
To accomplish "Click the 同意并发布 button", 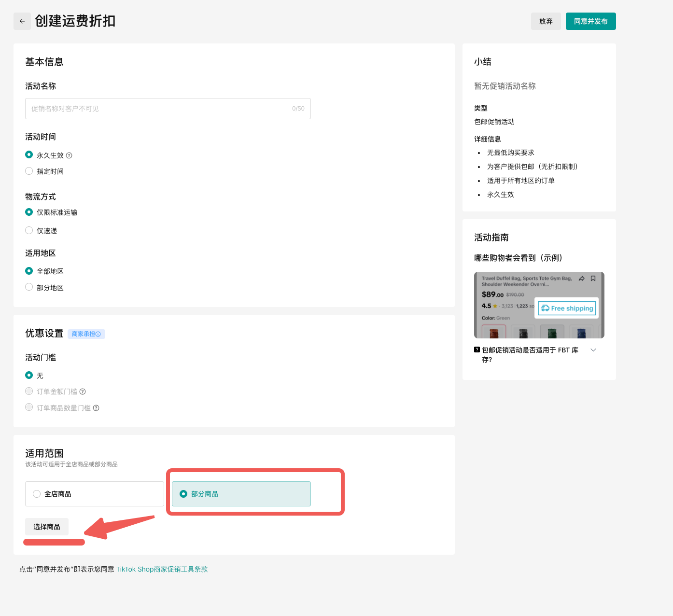I will 590,21.
